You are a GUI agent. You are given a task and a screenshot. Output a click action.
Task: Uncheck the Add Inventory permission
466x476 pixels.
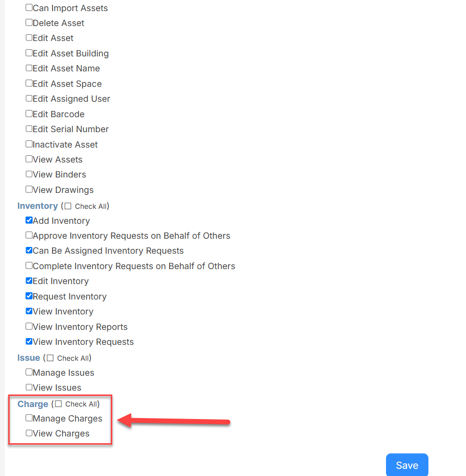[29, 220]
